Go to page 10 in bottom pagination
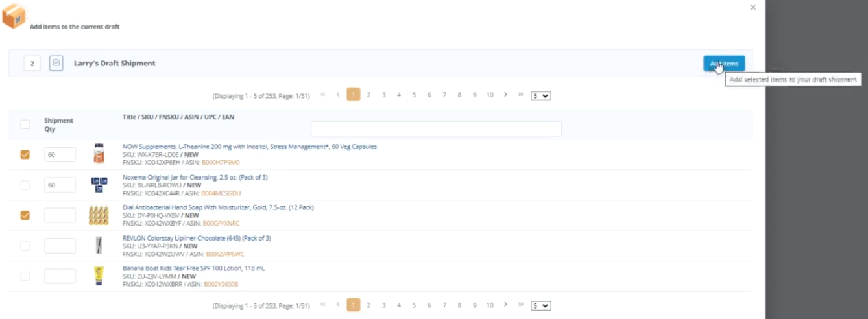The width and height of the screenshot is (868, 319). (490, 305)
